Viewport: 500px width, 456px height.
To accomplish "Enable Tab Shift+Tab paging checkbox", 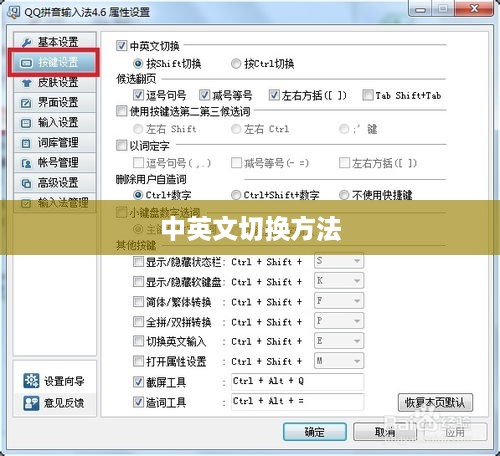I will point(368,95).
